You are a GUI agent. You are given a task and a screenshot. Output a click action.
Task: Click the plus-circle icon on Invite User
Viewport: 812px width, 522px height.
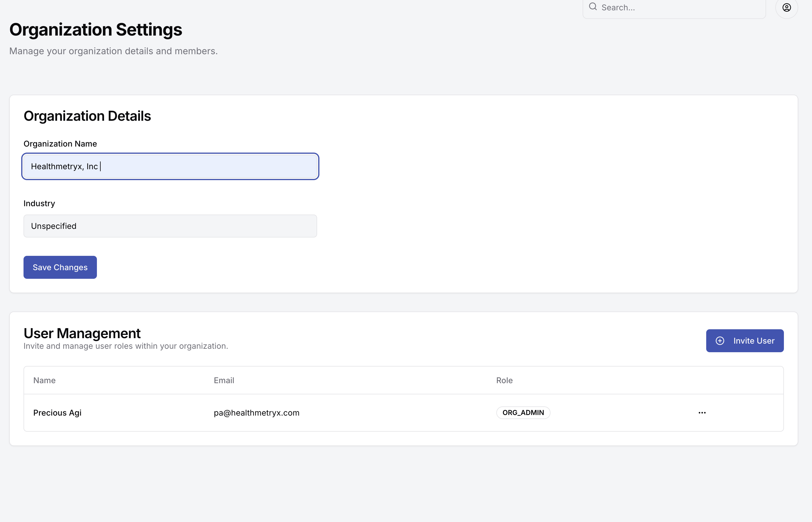click(x=720, y=341)
